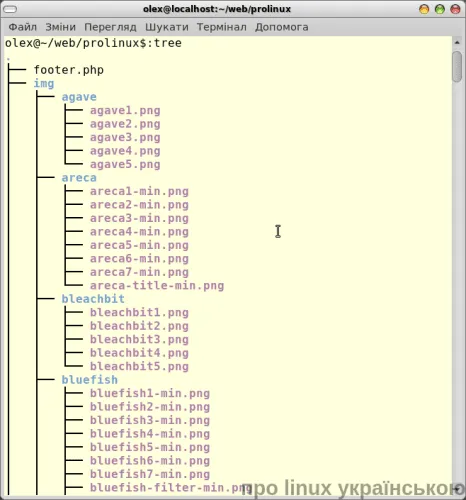466x500 pixels.
Task: Click the bluefish directory name
Action: pyautogui.click(x=90, y=380)
